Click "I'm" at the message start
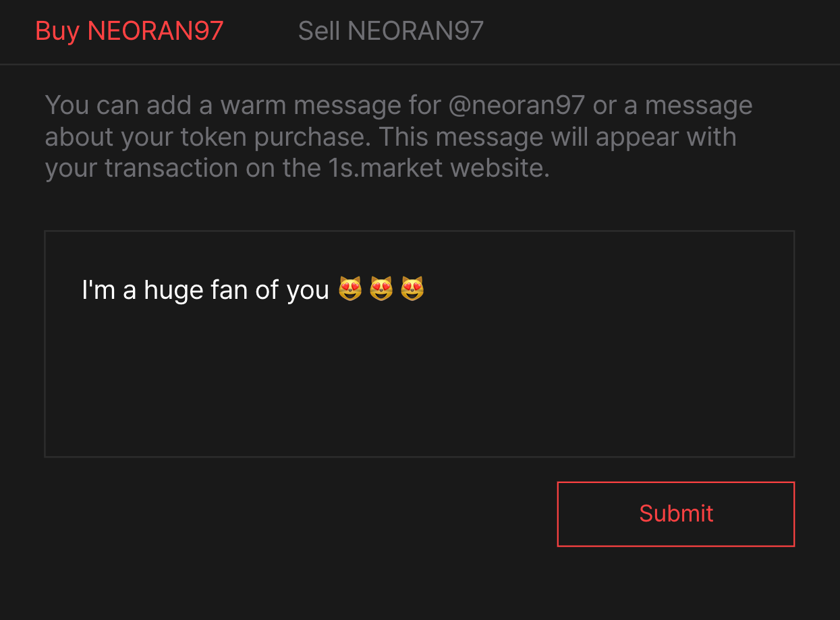Image resolution: width=840 pixels, height=620 pixels. click(x=99, y=290)
